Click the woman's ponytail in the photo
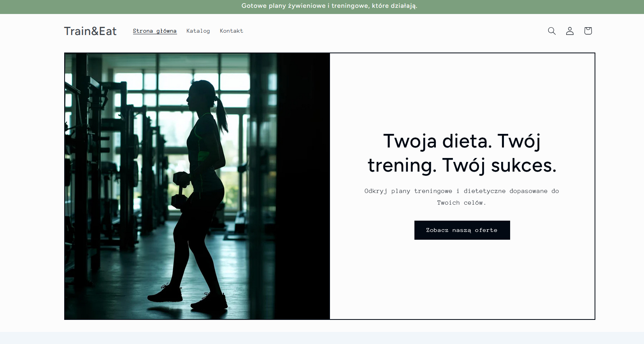Image resolution: width=644 pixels, height=344 pixels. [x=222, y=115]
